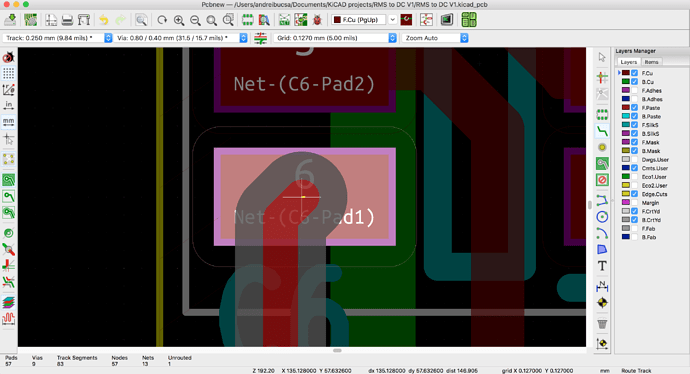Viewport: 690px width, 374px height.
Task: Select the Route tracks tool
Action: 602,131
